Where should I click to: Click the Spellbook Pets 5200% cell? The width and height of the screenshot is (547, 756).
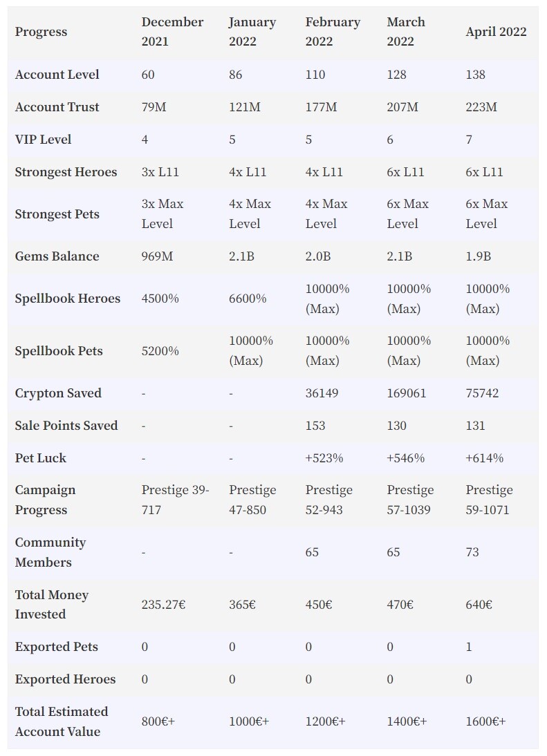click(x=160, y=350)
